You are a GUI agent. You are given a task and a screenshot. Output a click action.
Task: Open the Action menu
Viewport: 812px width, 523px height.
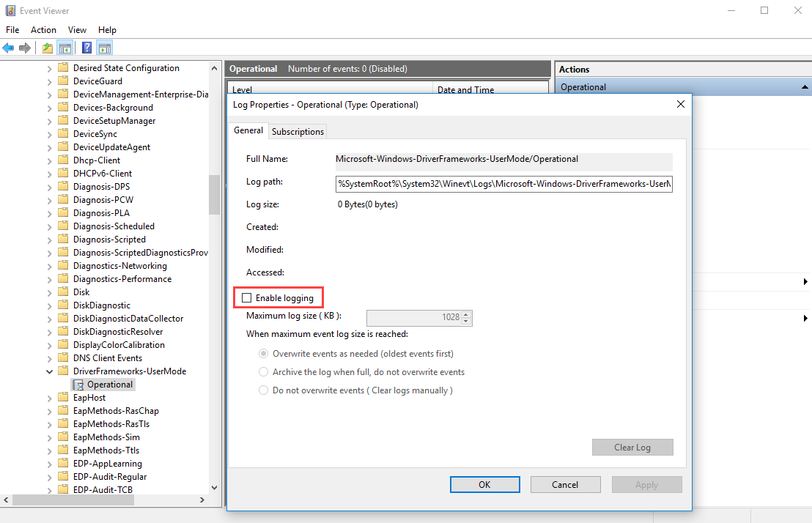[43, 29]
